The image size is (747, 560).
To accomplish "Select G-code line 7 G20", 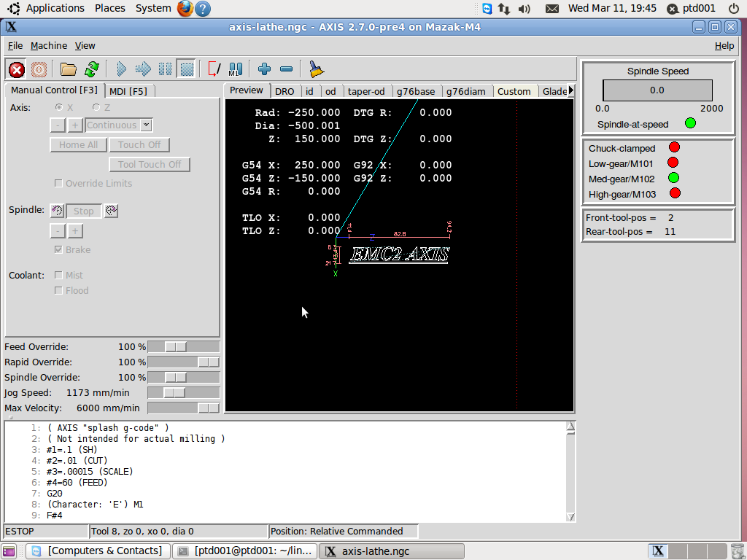I will click(x=54, y=494).
